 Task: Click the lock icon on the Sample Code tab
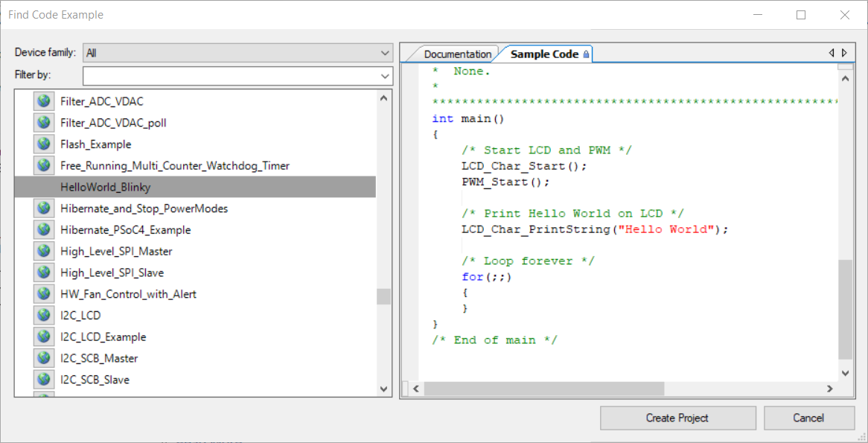click(x=587, y=54)
